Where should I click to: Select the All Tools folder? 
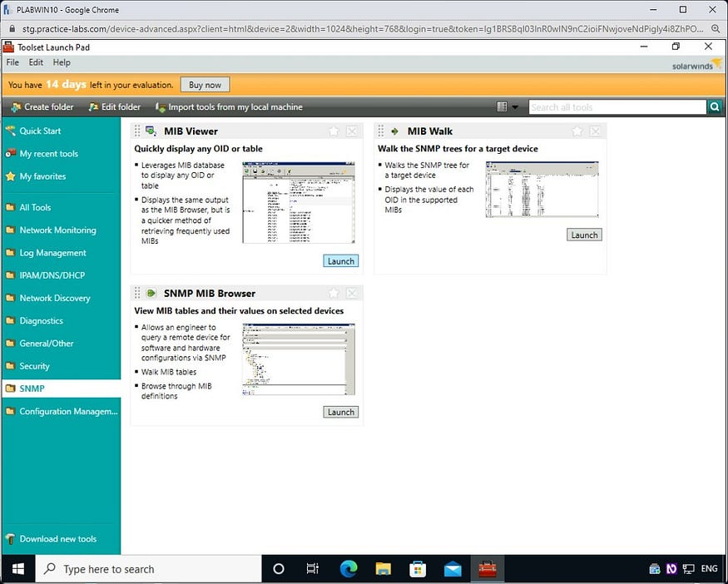click(x=35, y=207)
